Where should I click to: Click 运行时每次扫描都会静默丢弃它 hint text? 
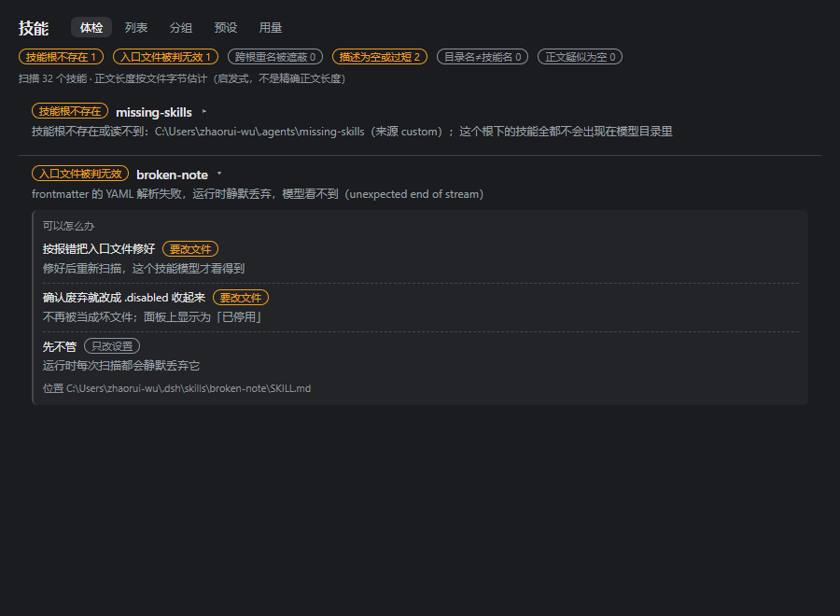tap(121, 366)
